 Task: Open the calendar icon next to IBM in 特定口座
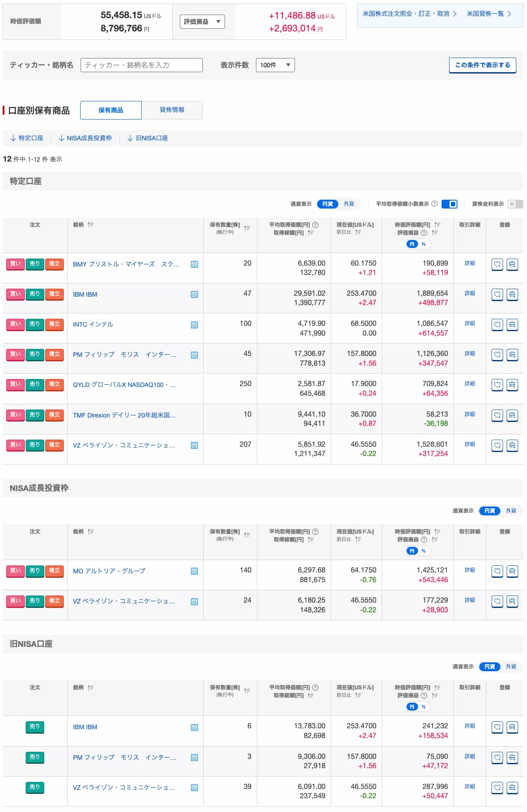coord(194,294)
